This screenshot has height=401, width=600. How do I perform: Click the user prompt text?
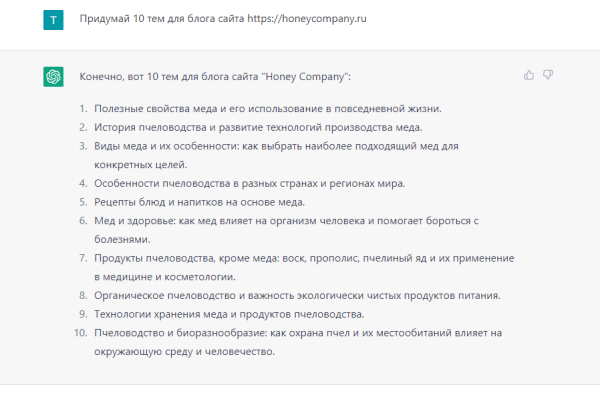click(223, 19)
